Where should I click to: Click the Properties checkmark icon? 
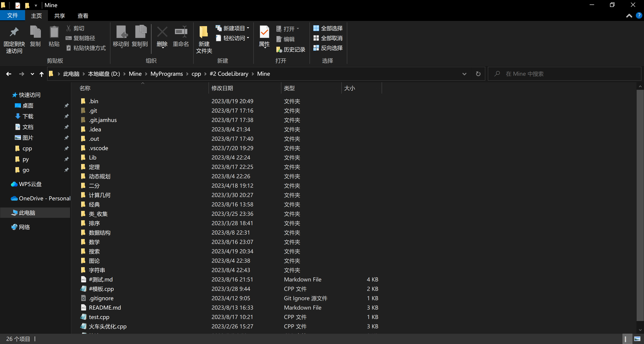point(264,32)
